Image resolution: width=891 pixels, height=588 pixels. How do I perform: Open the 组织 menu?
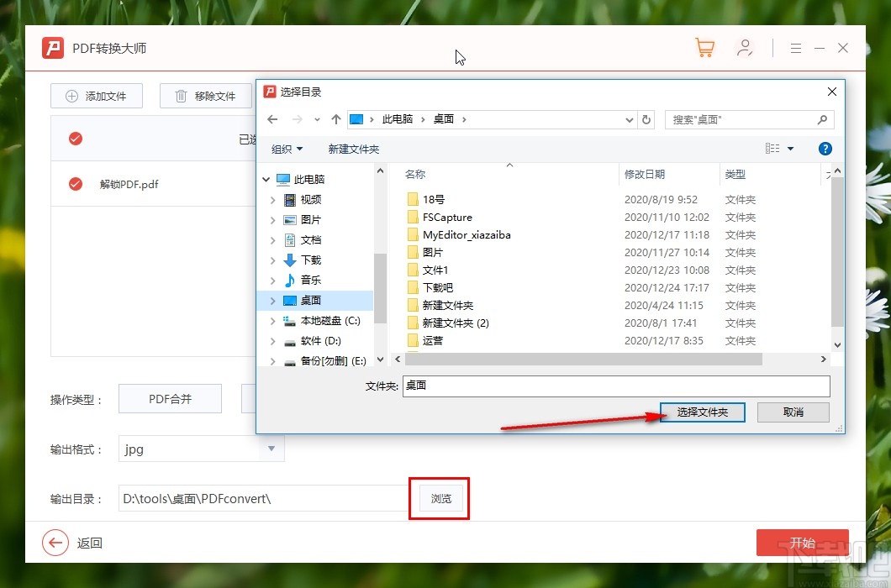point(286,148)
